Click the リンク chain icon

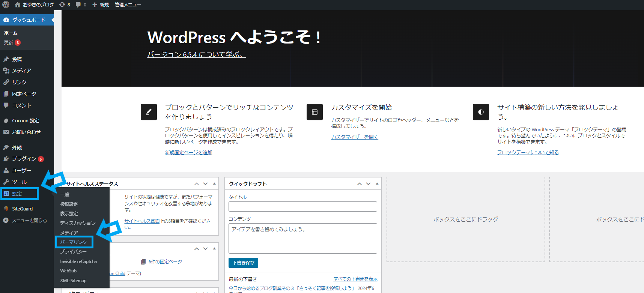(x=6, y=82)
